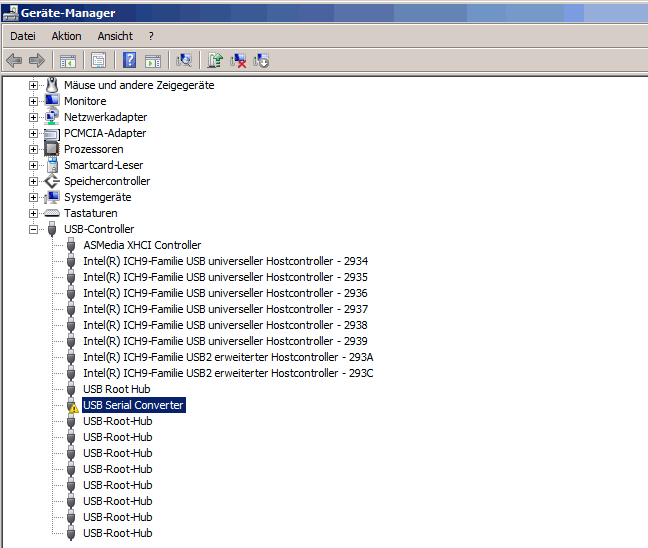Select USB2 erweiterter Hostcontroller - 293A

[228, 357]
